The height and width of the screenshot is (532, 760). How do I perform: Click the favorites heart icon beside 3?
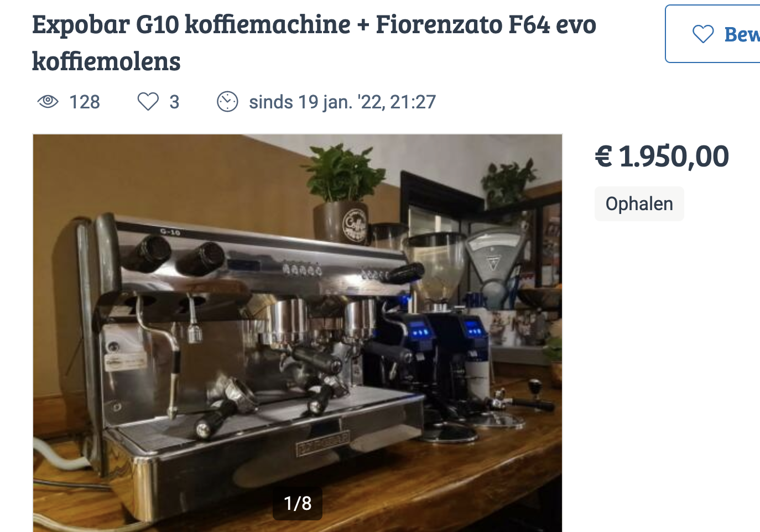[x=148, y=101]
